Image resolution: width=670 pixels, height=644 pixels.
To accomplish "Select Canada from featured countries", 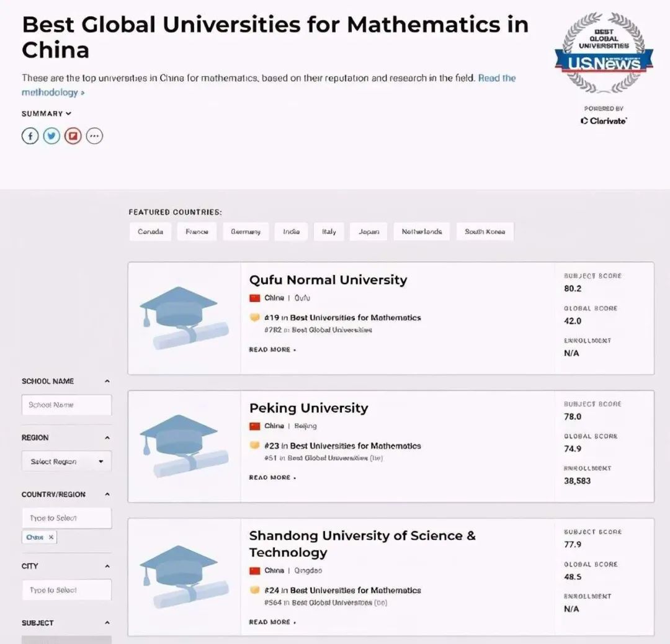I will tap(150, 231).
